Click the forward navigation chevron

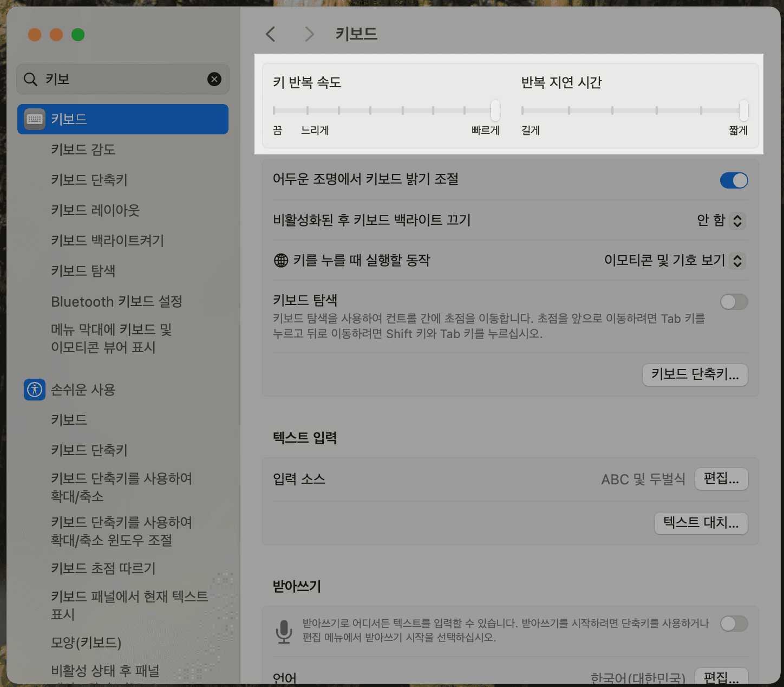(x=309, y=34)
